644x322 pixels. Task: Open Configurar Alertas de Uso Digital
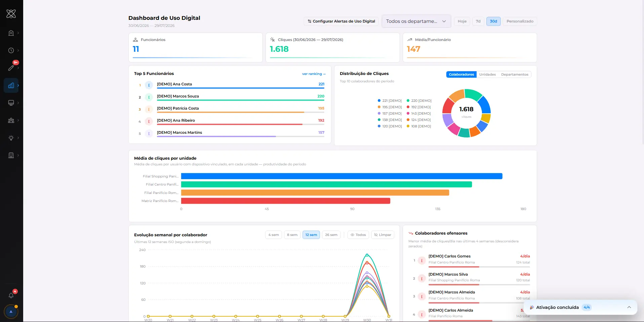(x=341, y=21)
